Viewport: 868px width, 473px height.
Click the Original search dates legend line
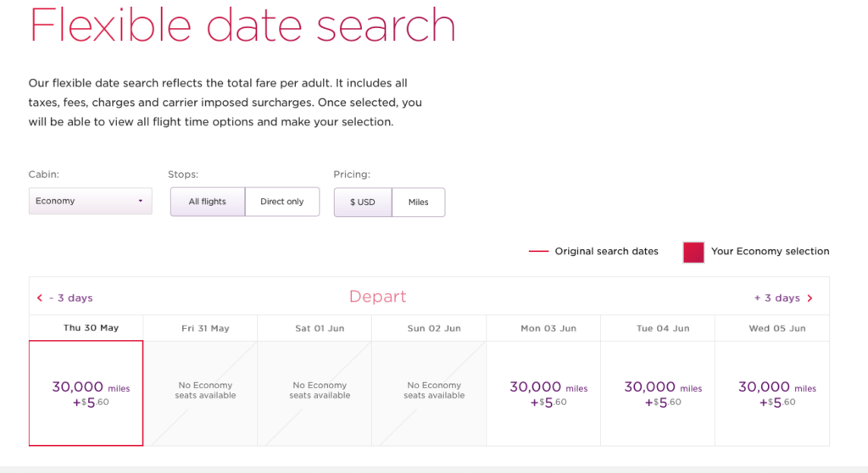(538, 252)
